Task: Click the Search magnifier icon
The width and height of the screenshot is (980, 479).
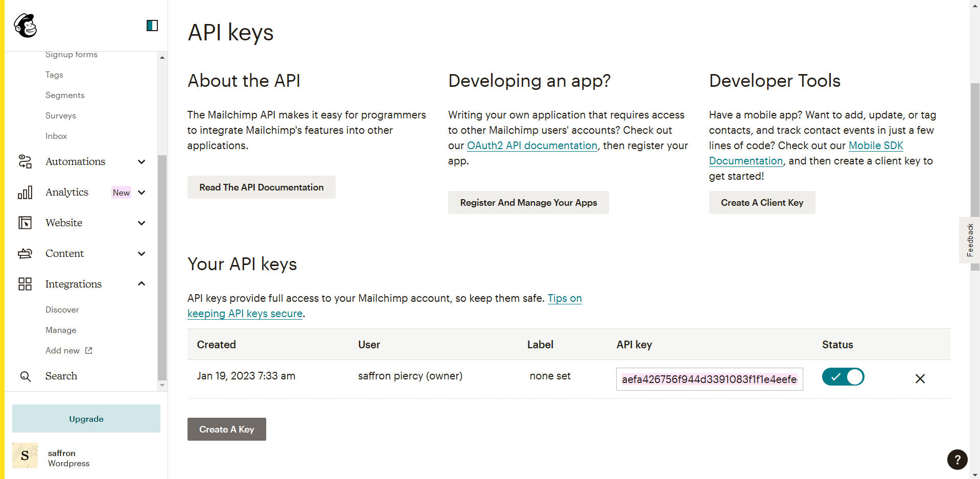Action: [25, 376]
